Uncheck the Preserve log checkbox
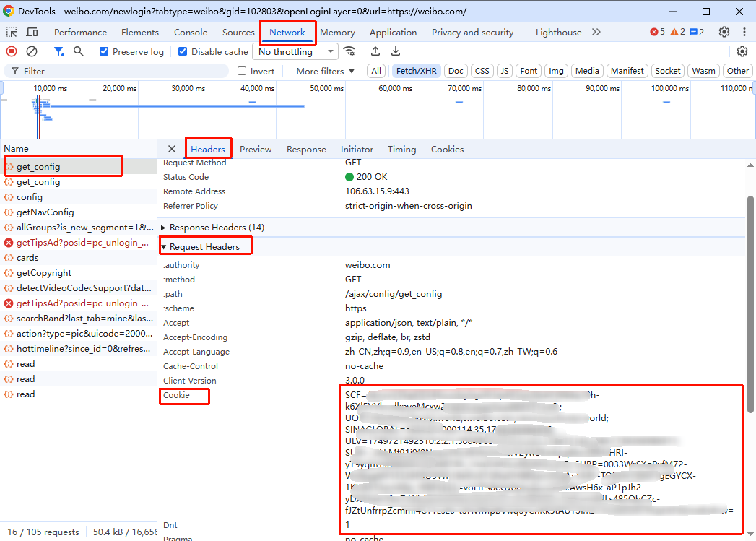 [x=105, y=51]
